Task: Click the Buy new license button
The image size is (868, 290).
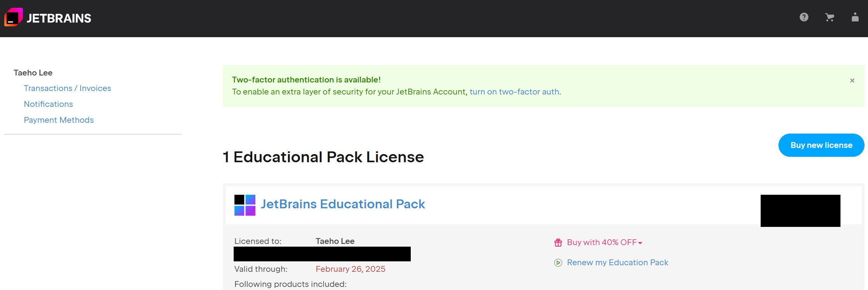Action: point(821,145)
